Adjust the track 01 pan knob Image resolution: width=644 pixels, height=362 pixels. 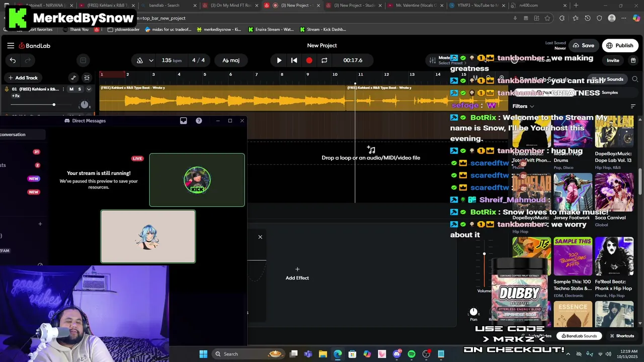coord(85,105)
